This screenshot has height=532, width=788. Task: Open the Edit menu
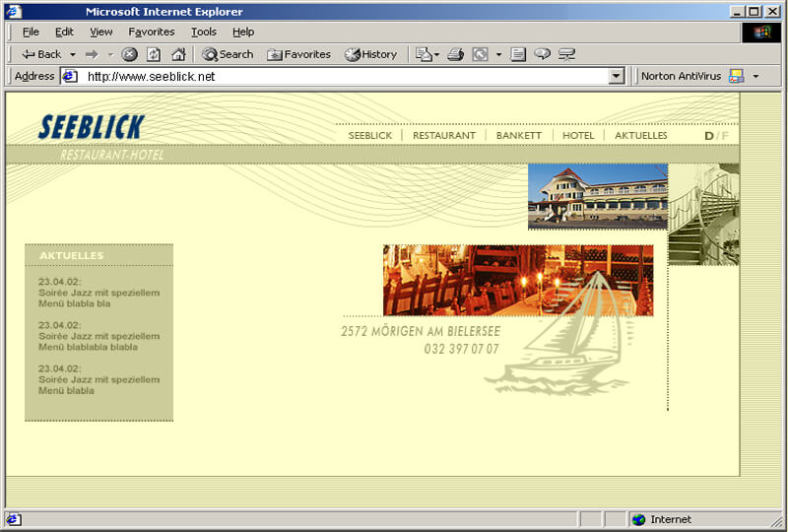point(64,32)
